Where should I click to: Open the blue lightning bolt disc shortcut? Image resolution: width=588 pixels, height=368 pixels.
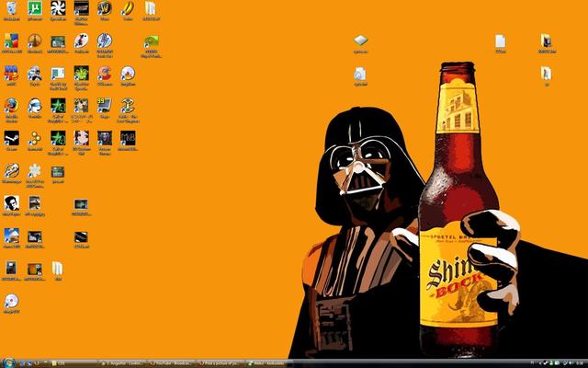point(105,40)
